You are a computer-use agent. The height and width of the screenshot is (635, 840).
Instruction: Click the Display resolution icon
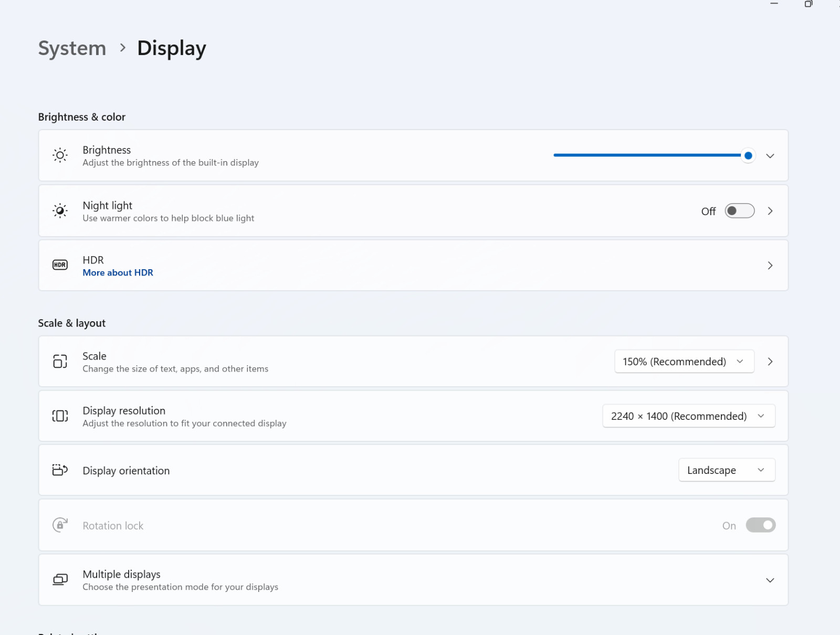click(60, 416)
